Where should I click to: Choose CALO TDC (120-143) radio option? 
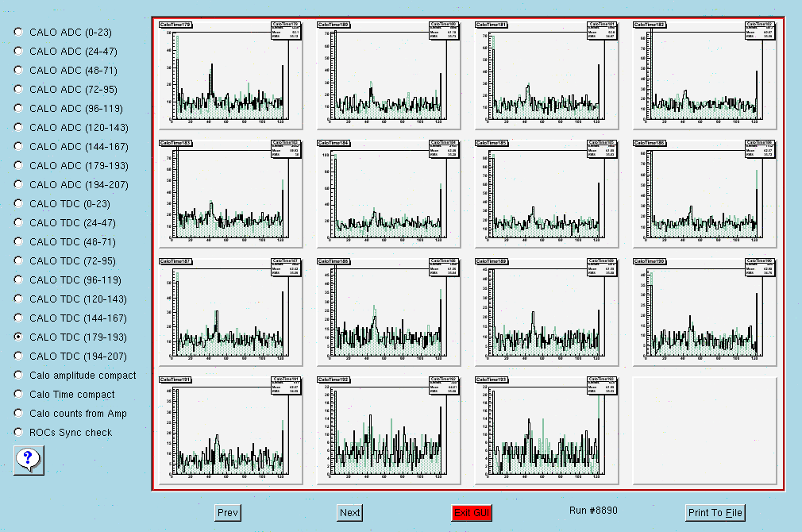[x=18, y=299]
